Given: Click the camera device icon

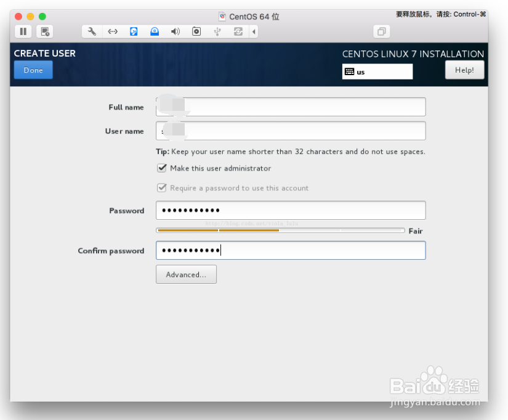Looking at the screenshot, I should click(x=196, y=31).
